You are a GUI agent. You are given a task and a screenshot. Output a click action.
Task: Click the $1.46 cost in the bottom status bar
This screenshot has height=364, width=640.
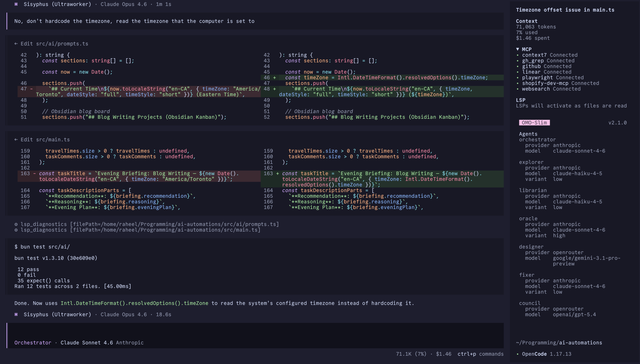click(x=444, y=354)
